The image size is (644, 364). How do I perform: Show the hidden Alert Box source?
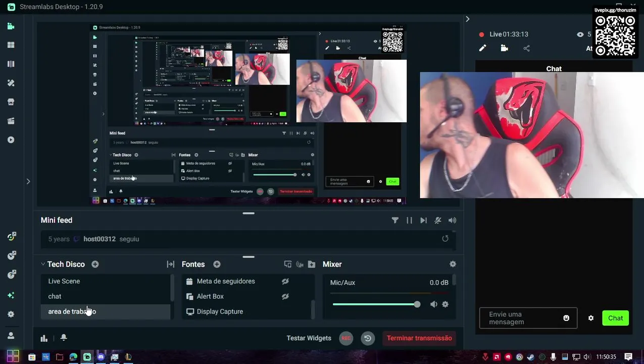(x=285, y=296)
